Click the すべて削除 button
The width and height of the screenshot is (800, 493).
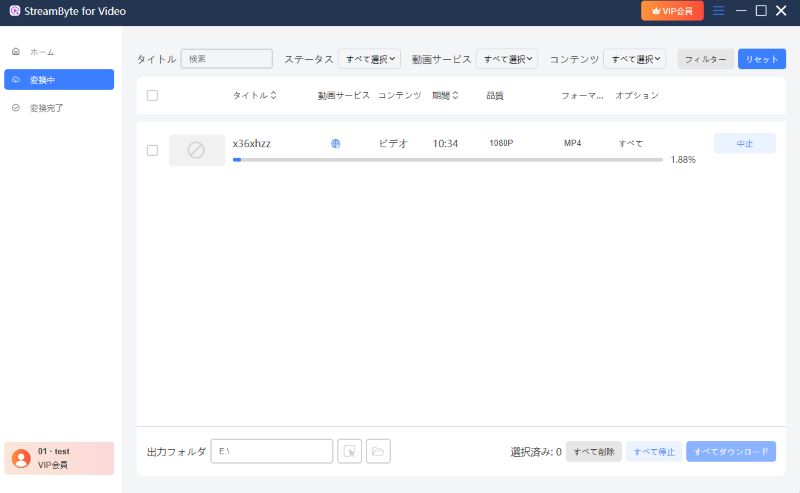[x=594, y=451]
